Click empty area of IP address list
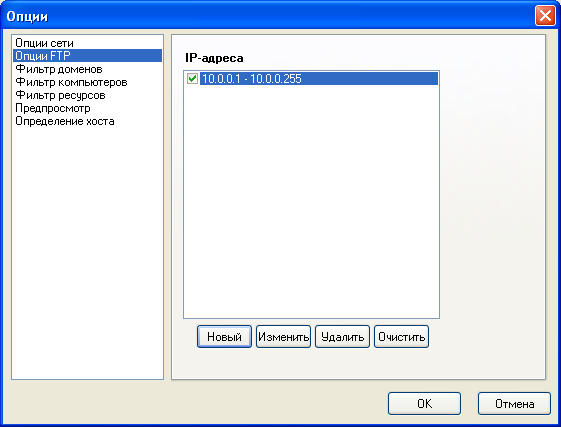 tap(311, 200)
